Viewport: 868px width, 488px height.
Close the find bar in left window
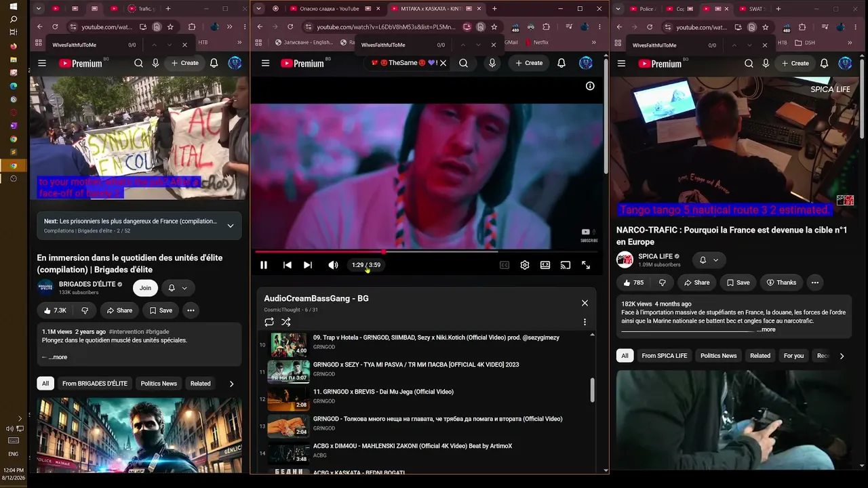pos(184,45)
